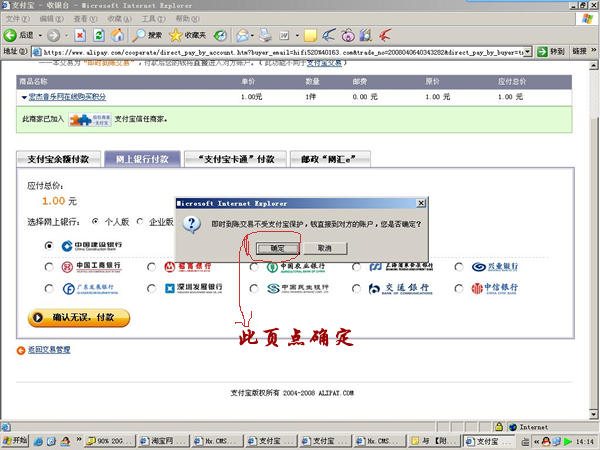Image resolution: width=600 pixels, height=450 pixels.
Task: Click the blue bird toolbar icon
Action: click(x=329, y=36)
